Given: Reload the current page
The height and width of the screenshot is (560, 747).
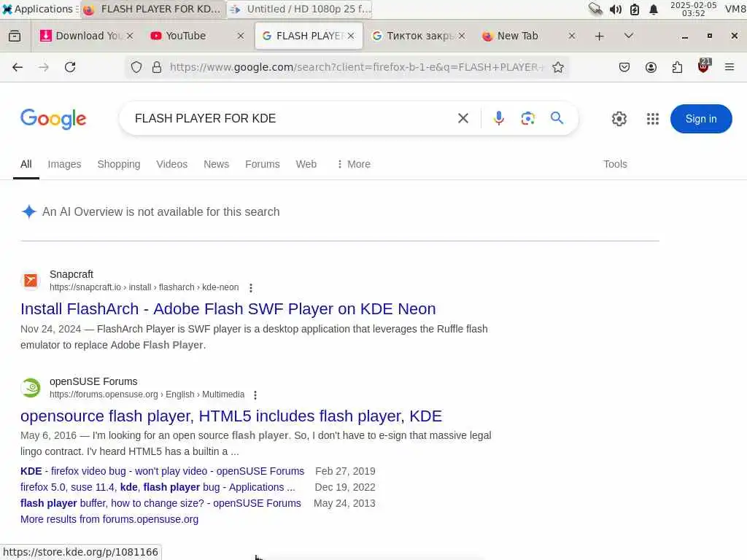Looking at the screenshot, I should [x=70, y=67].
